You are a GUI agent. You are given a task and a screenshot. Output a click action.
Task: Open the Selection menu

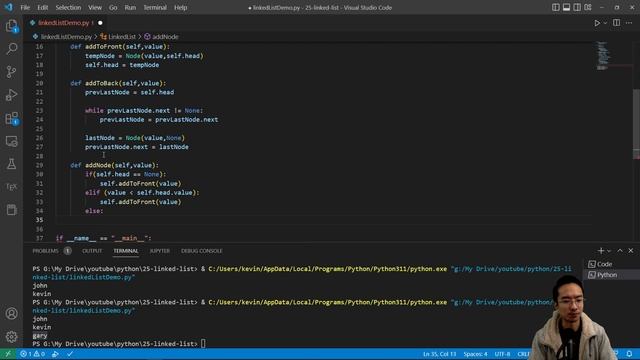click(x=68, y=7)
